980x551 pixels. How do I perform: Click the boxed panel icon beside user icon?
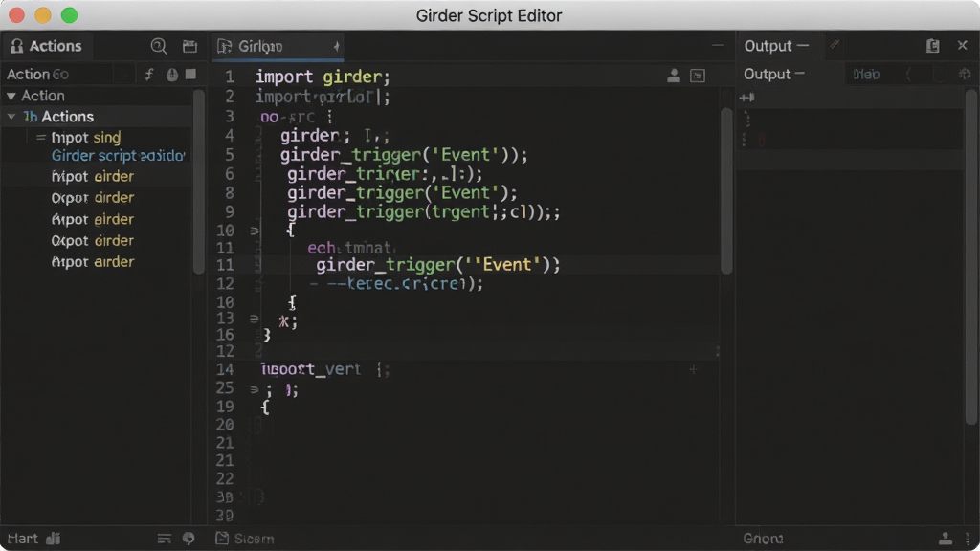(x=698, y=76)
